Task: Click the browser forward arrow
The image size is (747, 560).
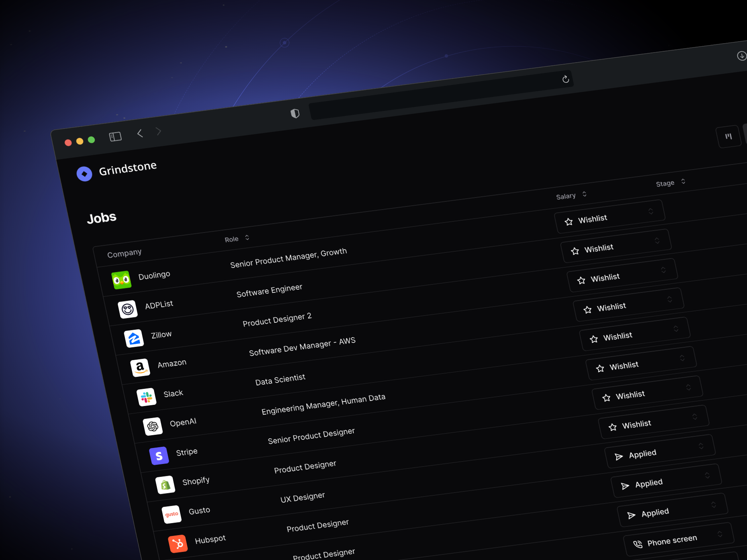Action: tap(158, 131)
